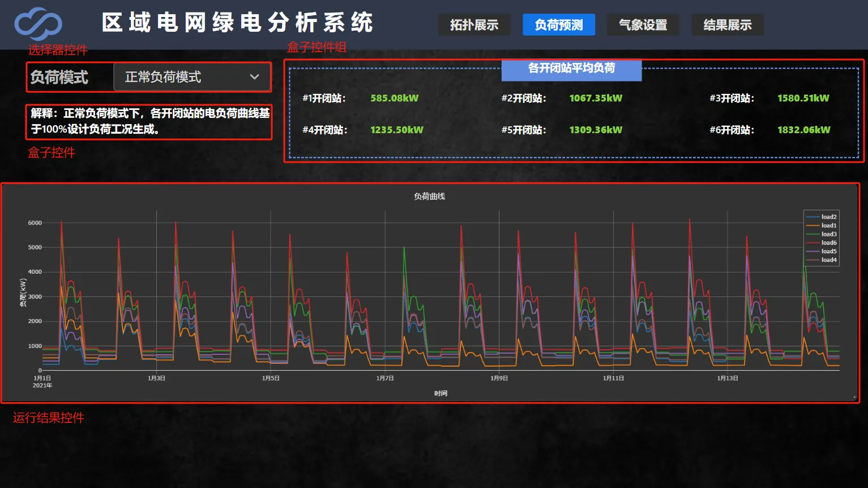Click the chart resize handle in the corner
The width and height of the screenshot is (868, 488).
tap(854, 397)
